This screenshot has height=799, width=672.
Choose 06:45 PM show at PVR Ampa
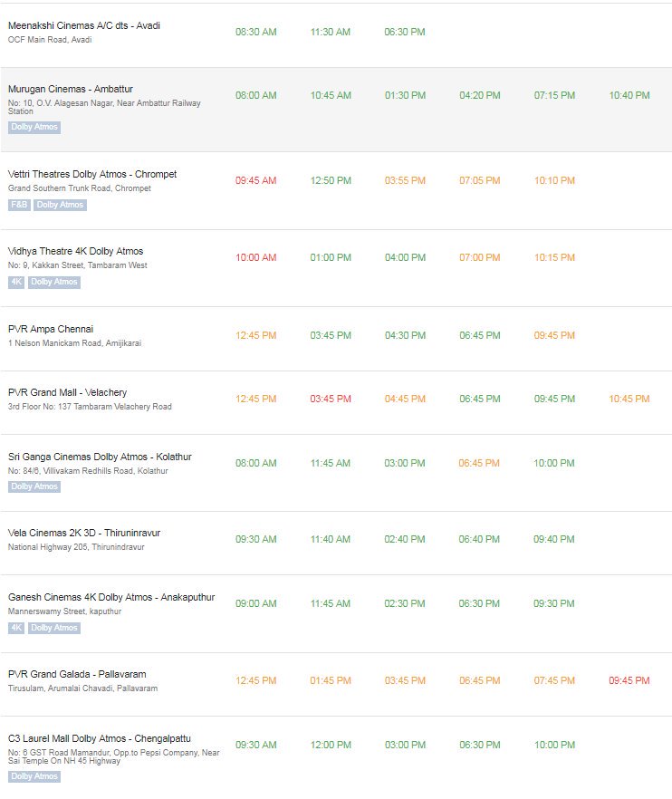(479, 335)
